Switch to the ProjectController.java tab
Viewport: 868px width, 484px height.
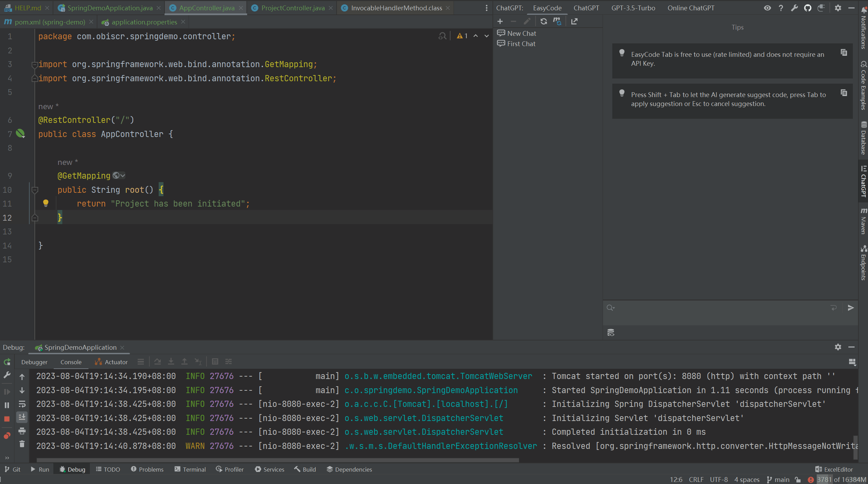tap(292, 8)
